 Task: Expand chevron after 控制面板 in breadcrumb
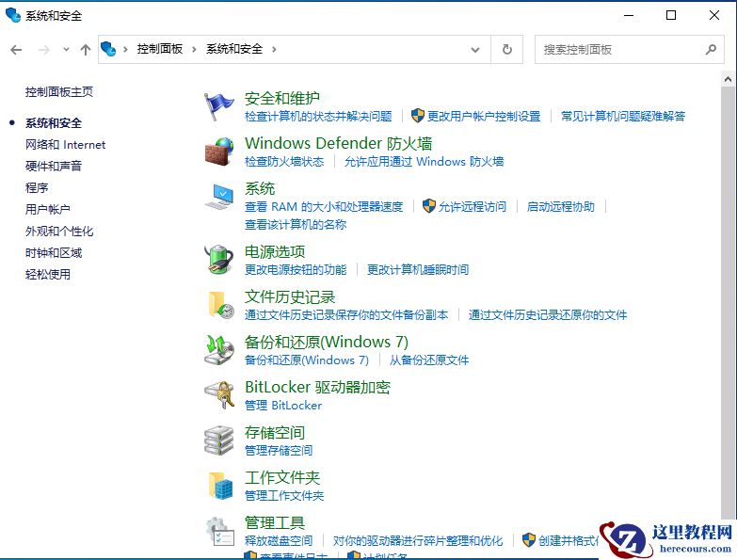pos(194,49)
